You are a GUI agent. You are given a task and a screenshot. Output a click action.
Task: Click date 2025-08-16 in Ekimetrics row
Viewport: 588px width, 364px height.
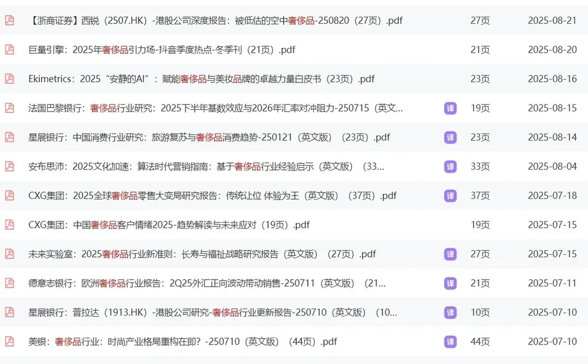point(552,79)
